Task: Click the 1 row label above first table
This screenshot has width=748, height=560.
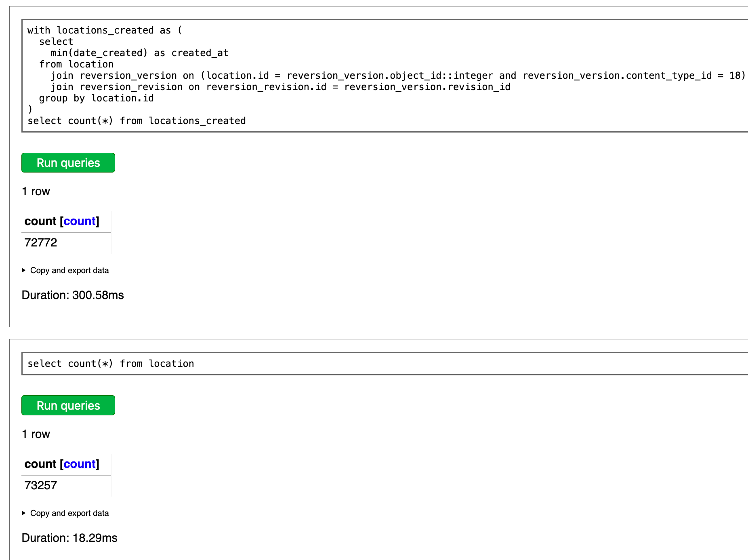Action: [36, 191]
